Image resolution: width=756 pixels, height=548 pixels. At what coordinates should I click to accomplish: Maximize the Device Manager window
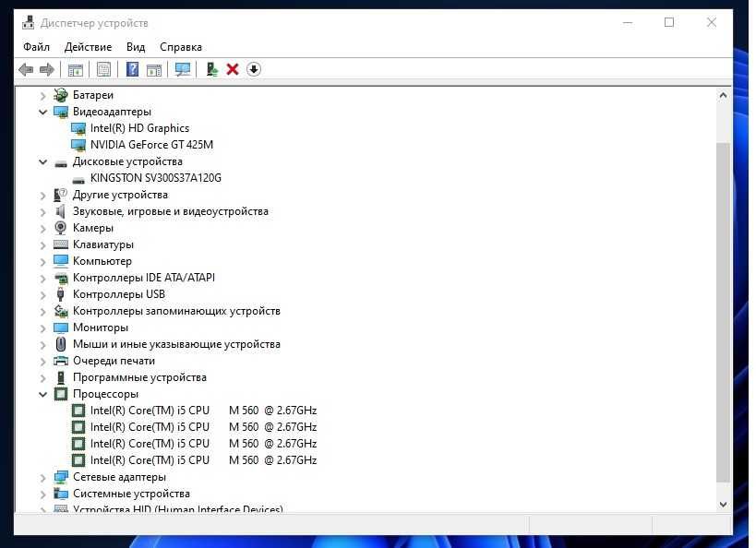669,23
